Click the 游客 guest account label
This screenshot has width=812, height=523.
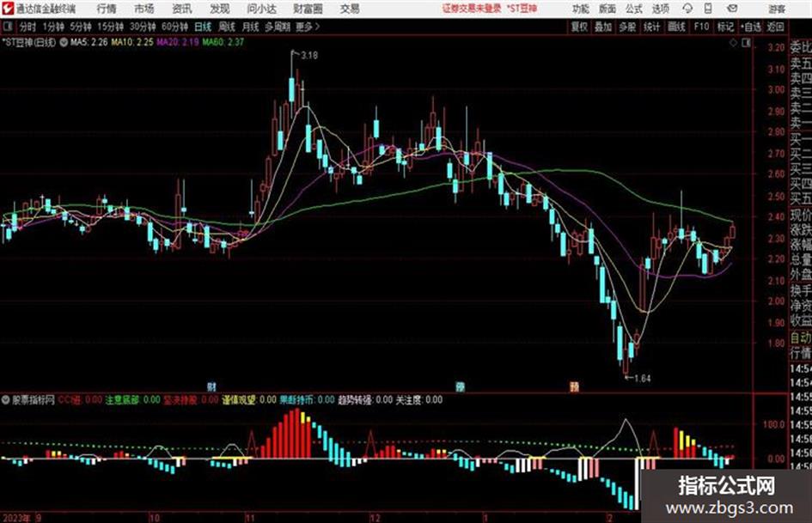(776, 9)
